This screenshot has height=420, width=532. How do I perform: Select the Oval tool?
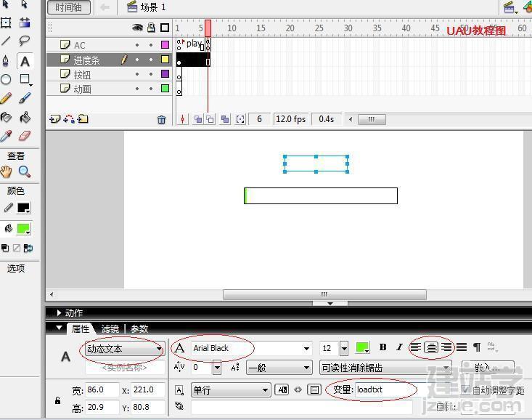tap(6, 79)
